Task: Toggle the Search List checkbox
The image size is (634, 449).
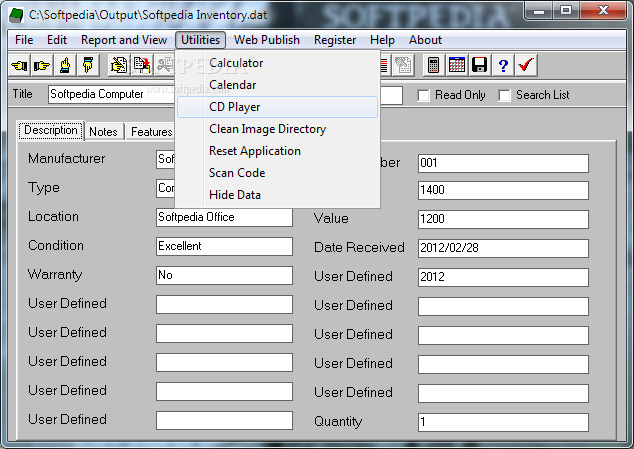Action: [504, 95]
